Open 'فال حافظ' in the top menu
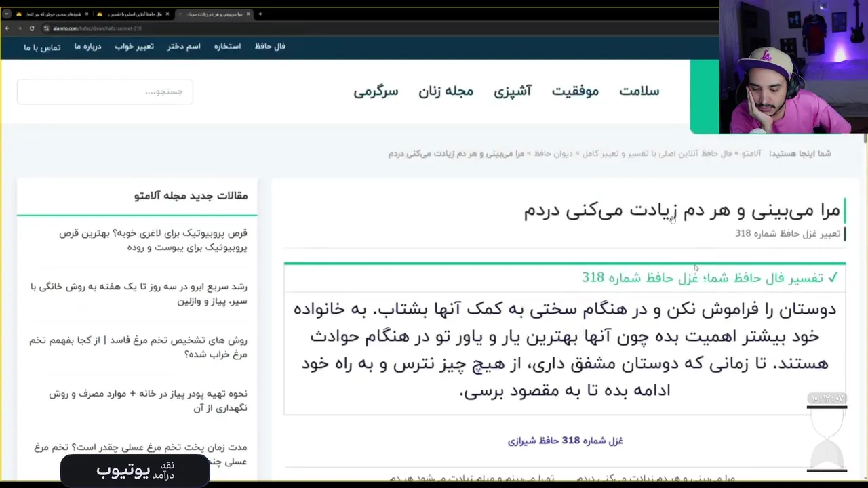 (x=270, y=47)
